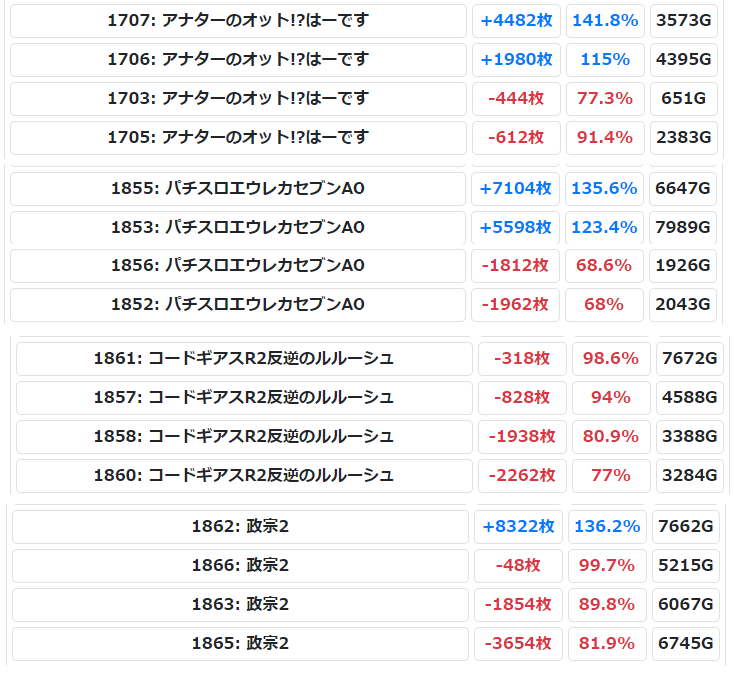
Task: Click the 80.9% payout rate
Action: click(611, 437)
